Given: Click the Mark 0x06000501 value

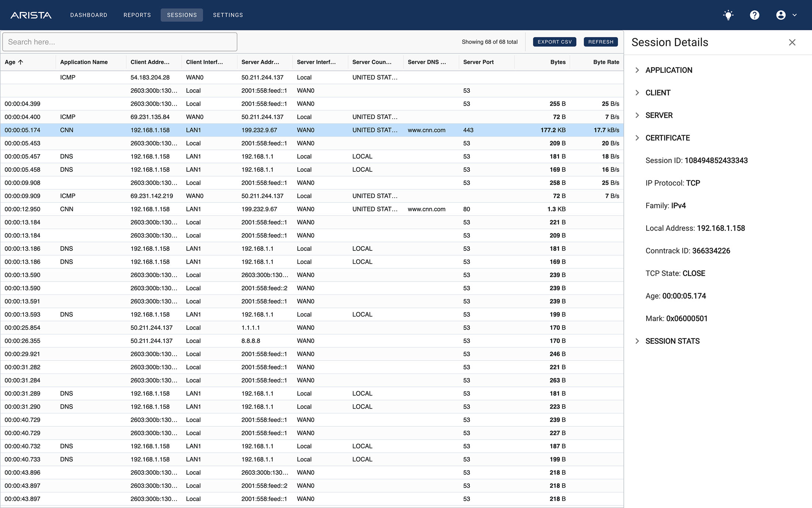Looking at the screenshot, I should click(687, 318).
